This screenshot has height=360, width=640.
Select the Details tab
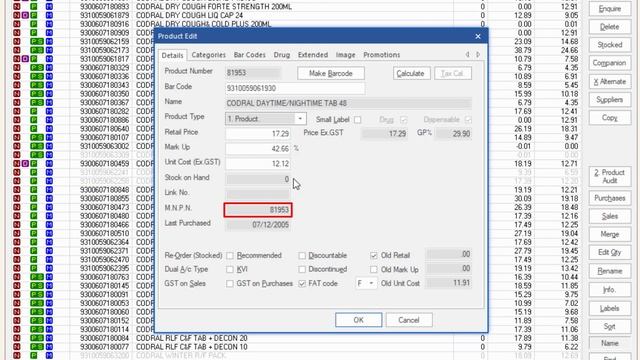(x=172, y=55)
